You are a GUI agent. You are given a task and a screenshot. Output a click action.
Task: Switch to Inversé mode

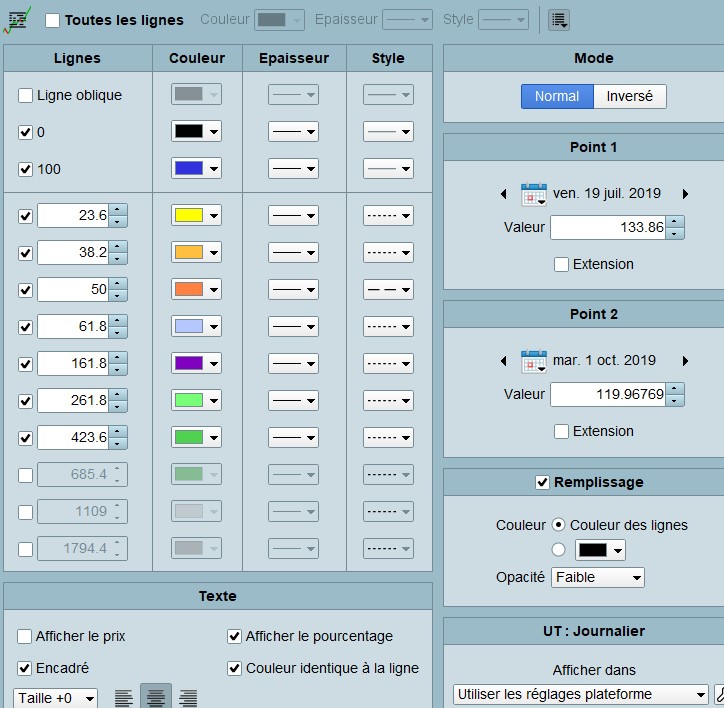630,96
